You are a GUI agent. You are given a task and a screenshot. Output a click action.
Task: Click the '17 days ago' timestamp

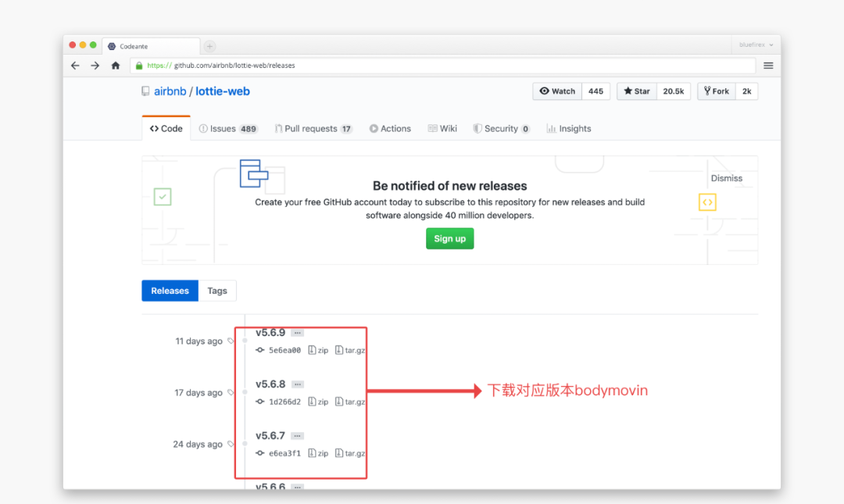tap(198, 393)
